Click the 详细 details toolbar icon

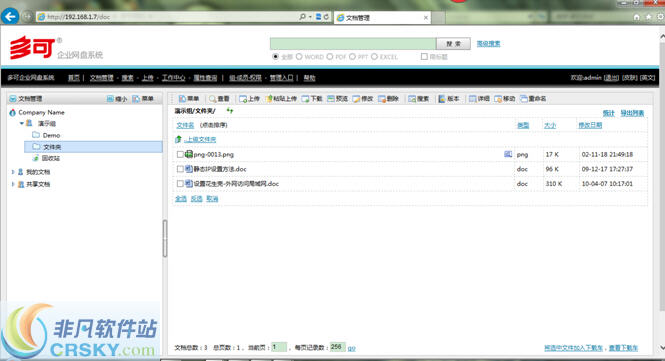pos(472,99)
